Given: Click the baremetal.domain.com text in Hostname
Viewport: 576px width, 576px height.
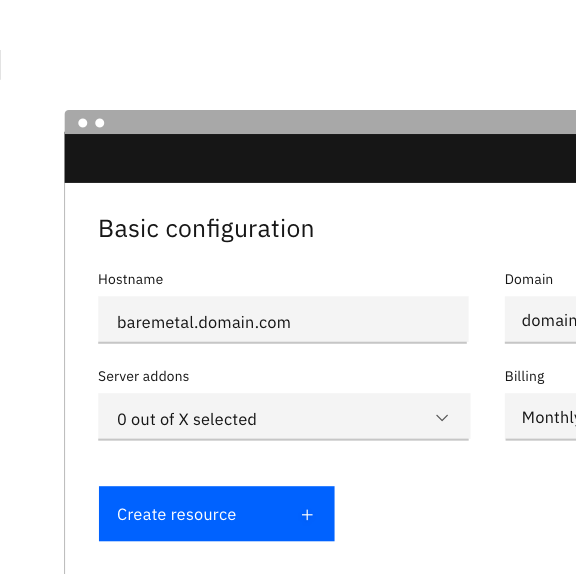Looking at the screenshot, I should click(x=204, y=323).
